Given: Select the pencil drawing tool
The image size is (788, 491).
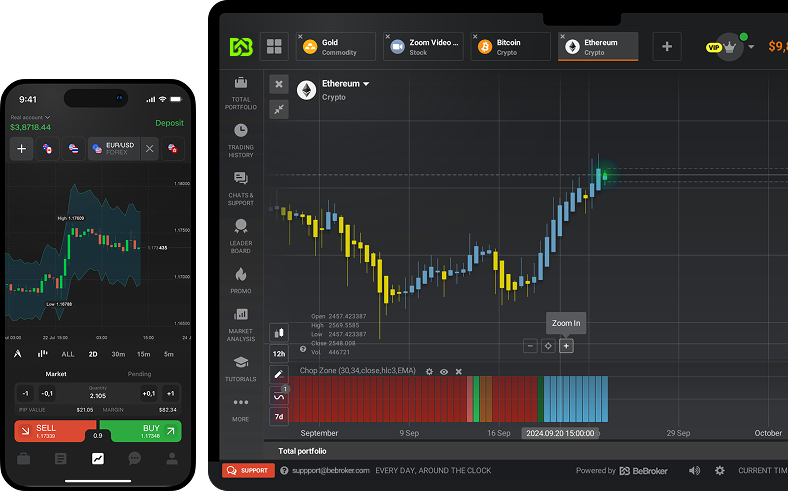Looking at the screenshot, I should click(x=279, y=374).
